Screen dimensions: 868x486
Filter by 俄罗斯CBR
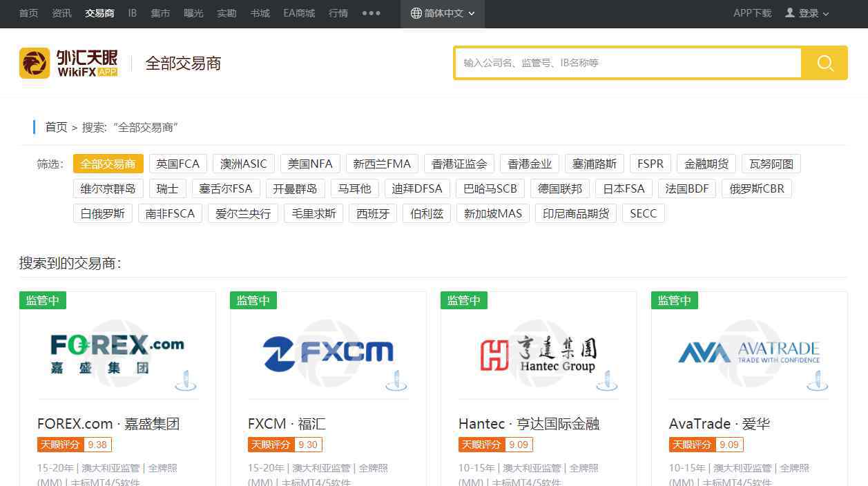757,188
